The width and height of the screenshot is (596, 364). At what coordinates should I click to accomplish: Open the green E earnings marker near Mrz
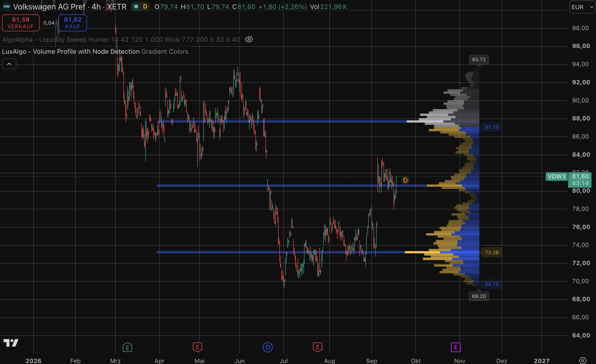pos(127,347)
